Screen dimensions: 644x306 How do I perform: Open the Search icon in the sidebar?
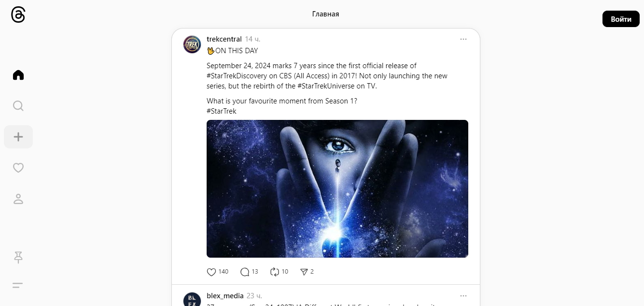[18, 105]
